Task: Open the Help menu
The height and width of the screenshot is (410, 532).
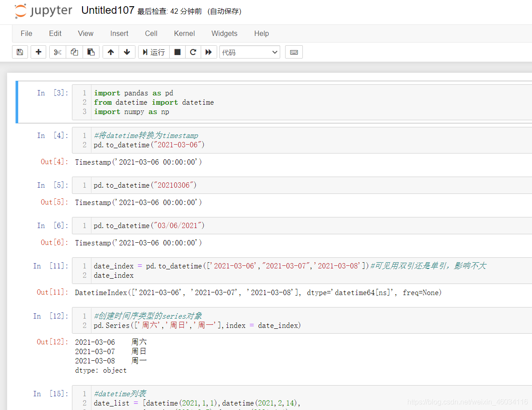Action: 262,33
